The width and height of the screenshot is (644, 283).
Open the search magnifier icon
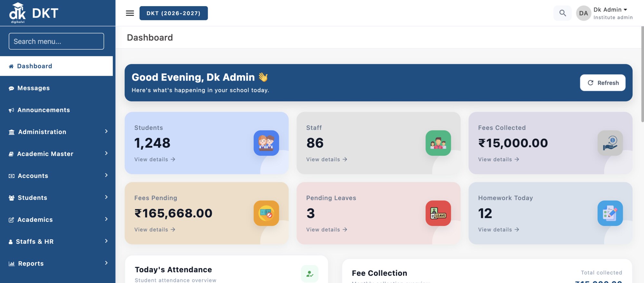(563, 13)
